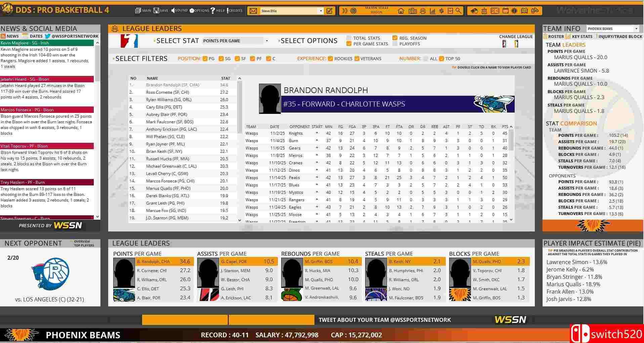Image resolution: width=644 pixels, height=343 pixels.
Task: Enable the TOTAL STATS checkbox
Action: [349, 38]
